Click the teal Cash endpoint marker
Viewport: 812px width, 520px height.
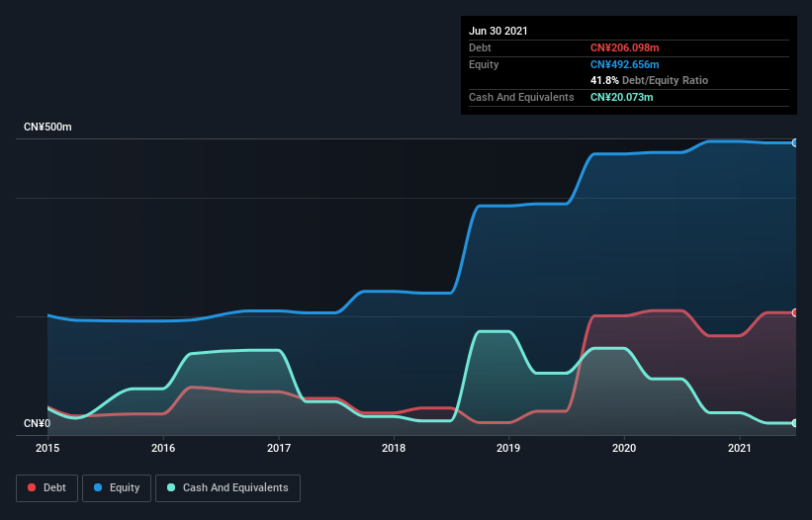pyautogui.click(x=795, y=423)
